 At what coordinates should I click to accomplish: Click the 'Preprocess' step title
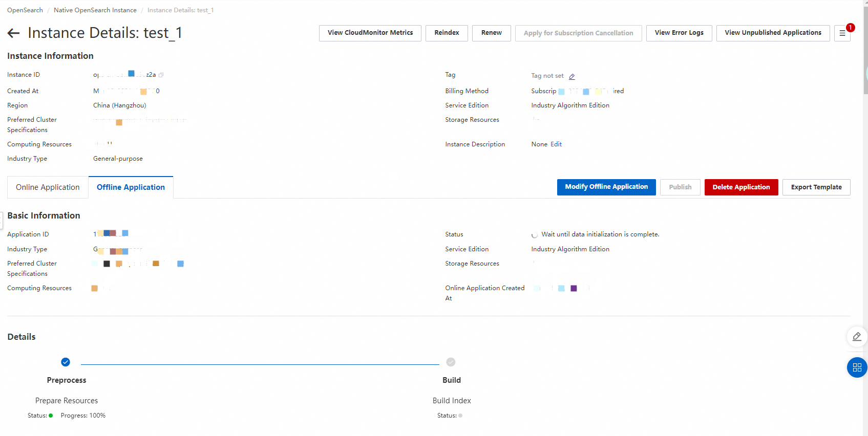coord(67,380)
